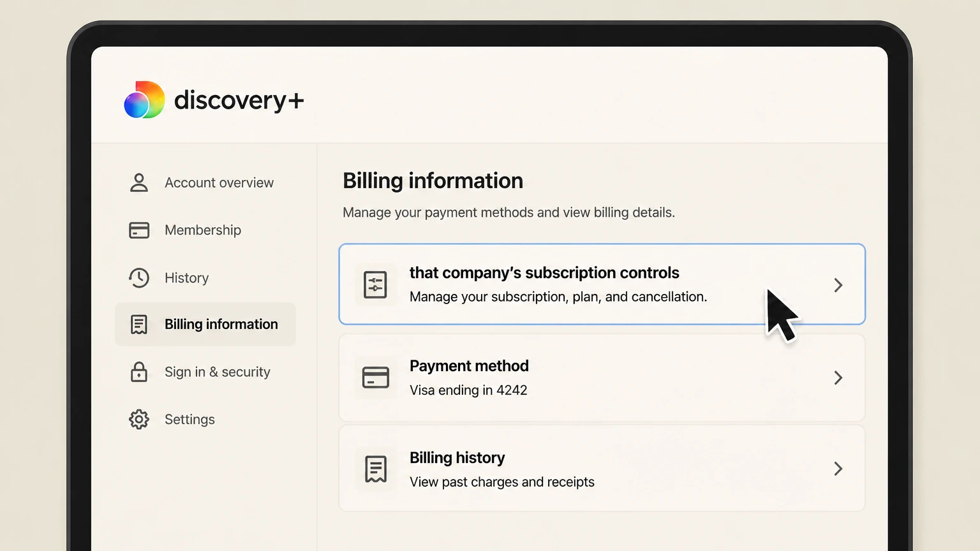Click the discovery+ wordmark text
Image resolution: width=980 pixels, height=551 pixels.
pyautogui.click(x=239, y=100)
